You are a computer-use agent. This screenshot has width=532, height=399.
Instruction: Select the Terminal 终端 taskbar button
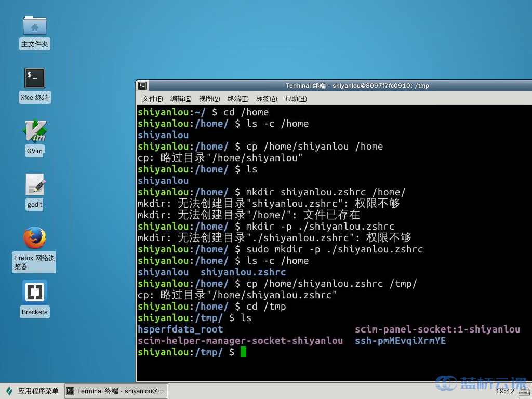pyautogui.click(x=115, y=391)
